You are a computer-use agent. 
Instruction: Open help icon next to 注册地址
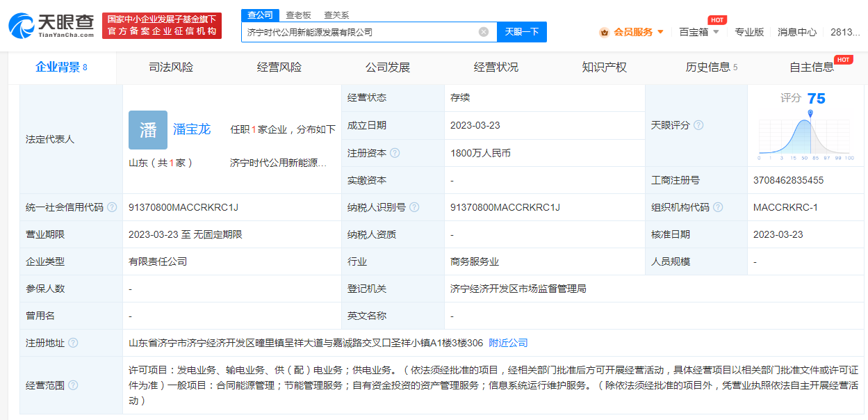(x=73, y=343)
